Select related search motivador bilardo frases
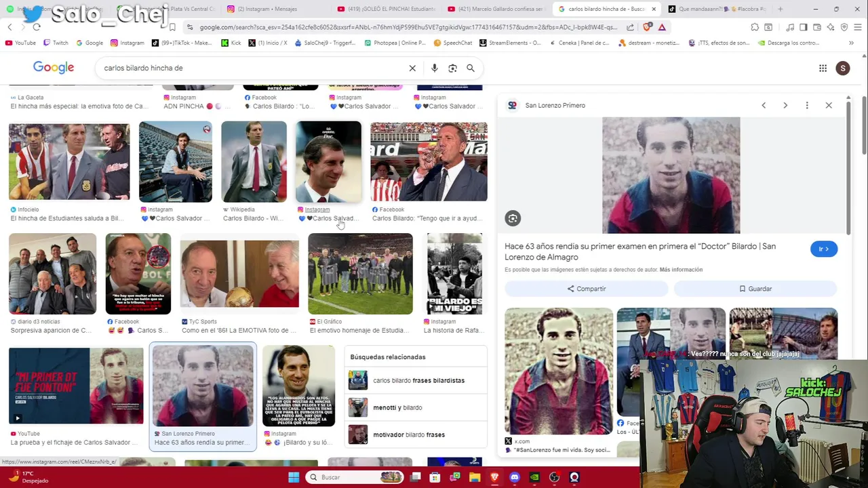Viewport: 868px width, 488px height. click(x=416, y=434)
